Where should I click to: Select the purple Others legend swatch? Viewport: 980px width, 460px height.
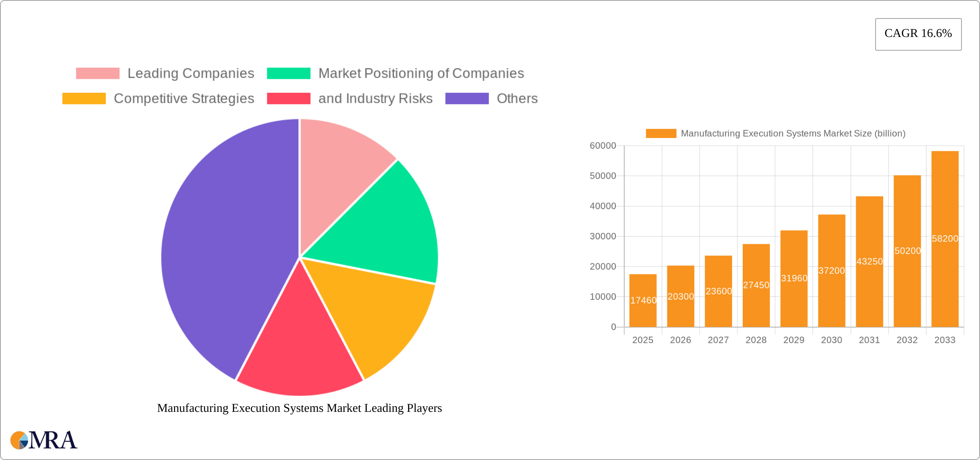467,98
